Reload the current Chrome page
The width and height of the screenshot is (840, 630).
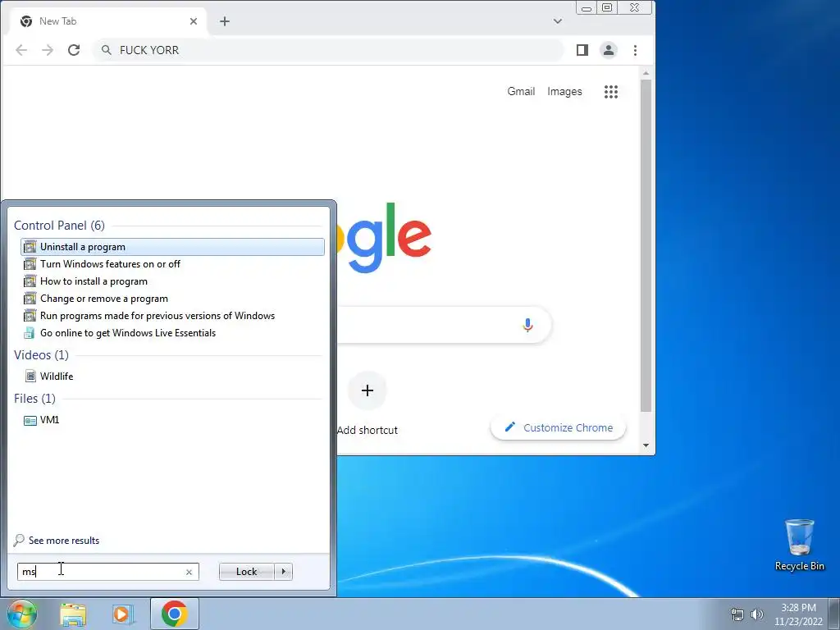[x=74, y=50]
